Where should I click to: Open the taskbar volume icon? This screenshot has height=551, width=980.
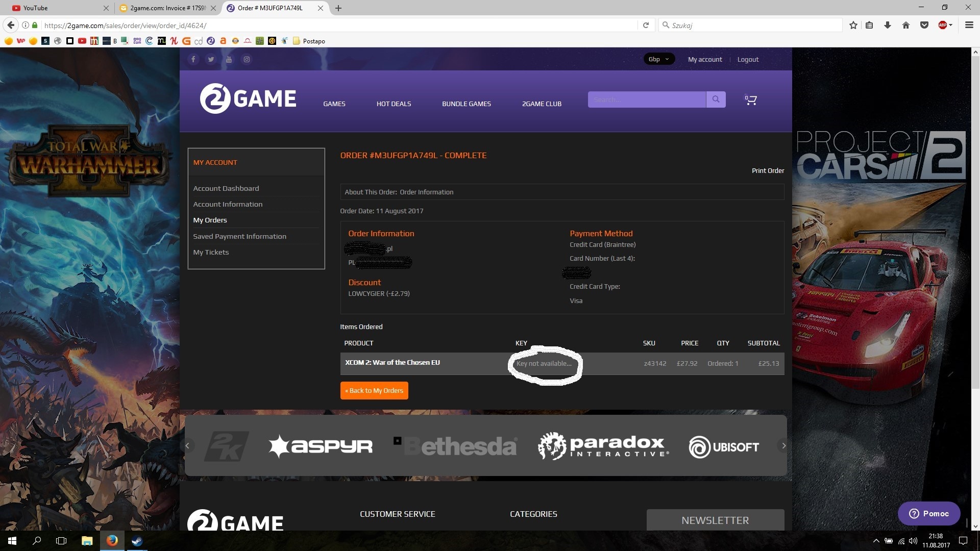[913, 541]
